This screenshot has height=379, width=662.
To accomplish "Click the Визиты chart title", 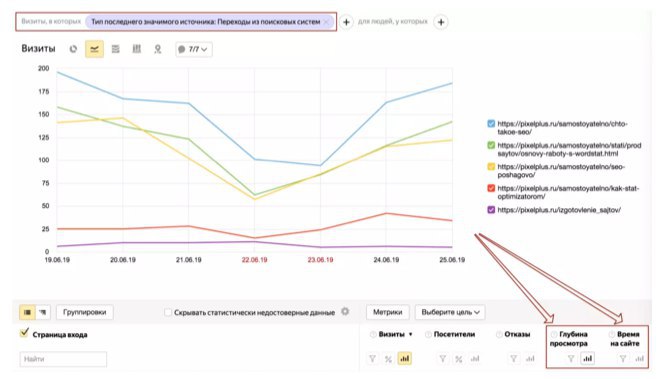I will (38, 49).
